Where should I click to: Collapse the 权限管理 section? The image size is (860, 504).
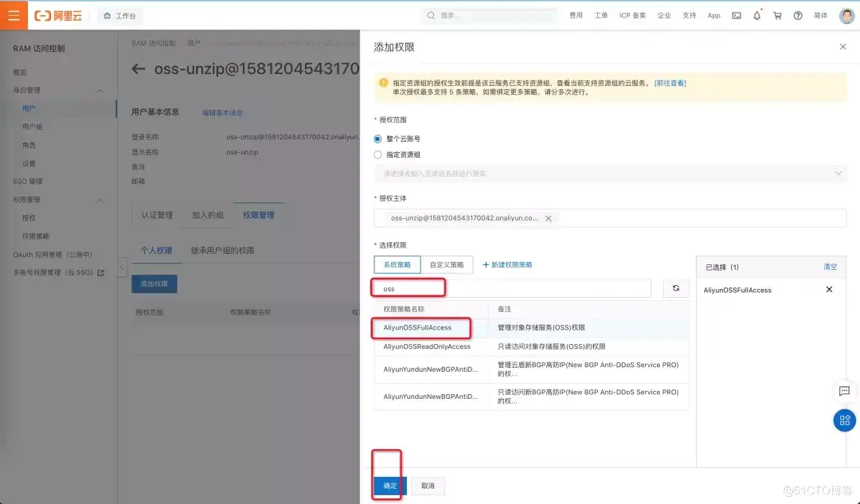(x=100, y=200)
